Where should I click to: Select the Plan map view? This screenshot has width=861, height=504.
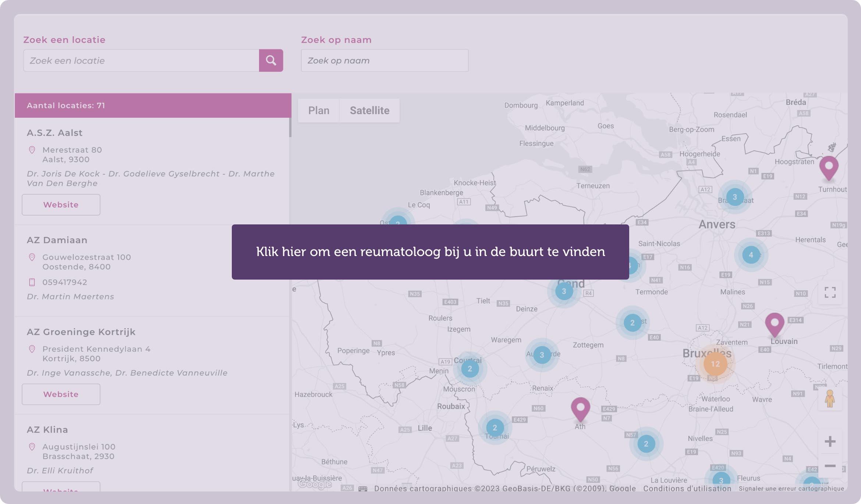click(x=319, y=110)
